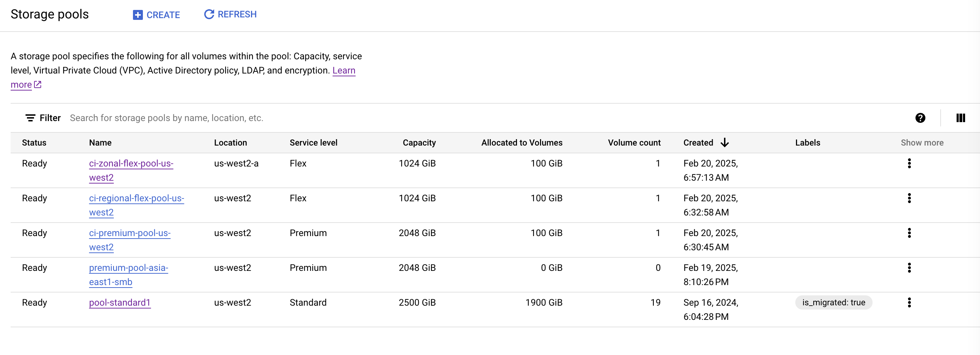Image resolution: width=980 pixels, height=355 pixels.
Task: Click the Create storage pool plus icon
Action: point(137,15)
